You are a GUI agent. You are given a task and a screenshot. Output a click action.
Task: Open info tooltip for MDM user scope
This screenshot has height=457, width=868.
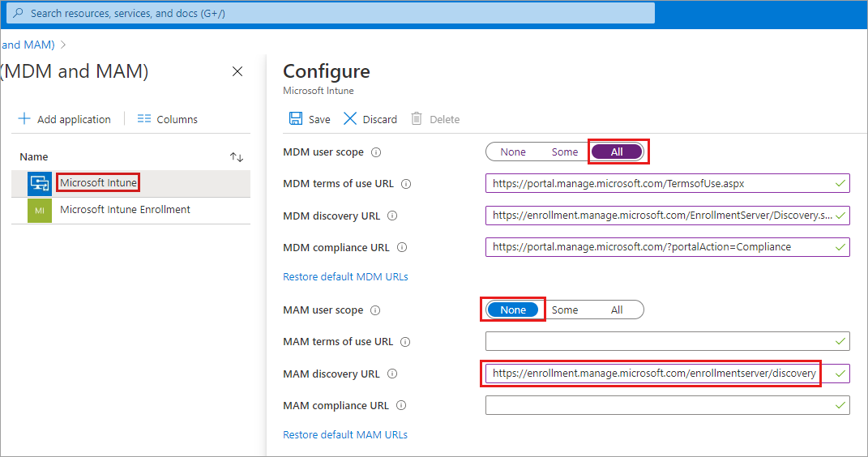pyautogui.click(x=376, y=152)
